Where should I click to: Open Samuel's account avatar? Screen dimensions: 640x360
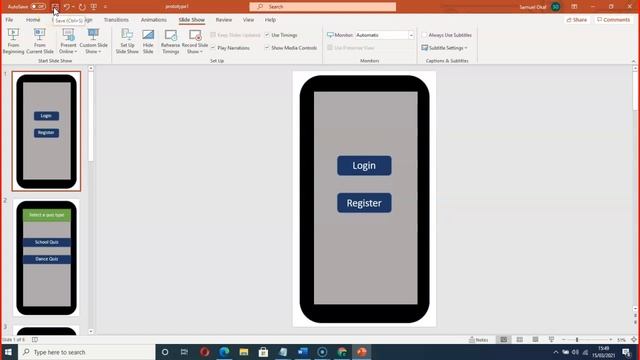coord(556,7)
